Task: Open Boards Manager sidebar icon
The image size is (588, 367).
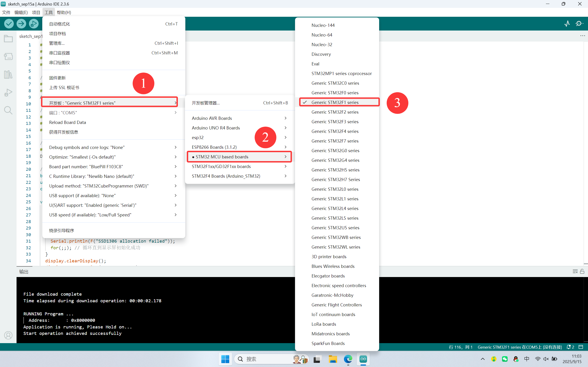Action: (8, 56)
